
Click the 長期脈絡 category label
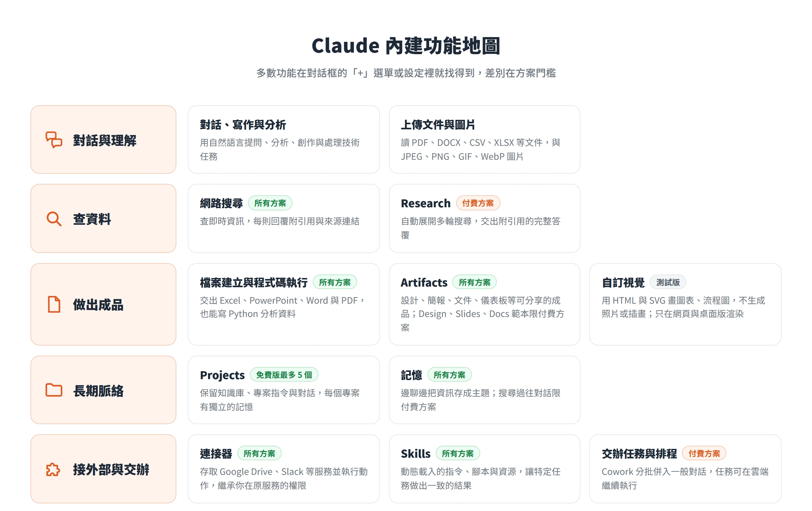(x=98, y=391)
